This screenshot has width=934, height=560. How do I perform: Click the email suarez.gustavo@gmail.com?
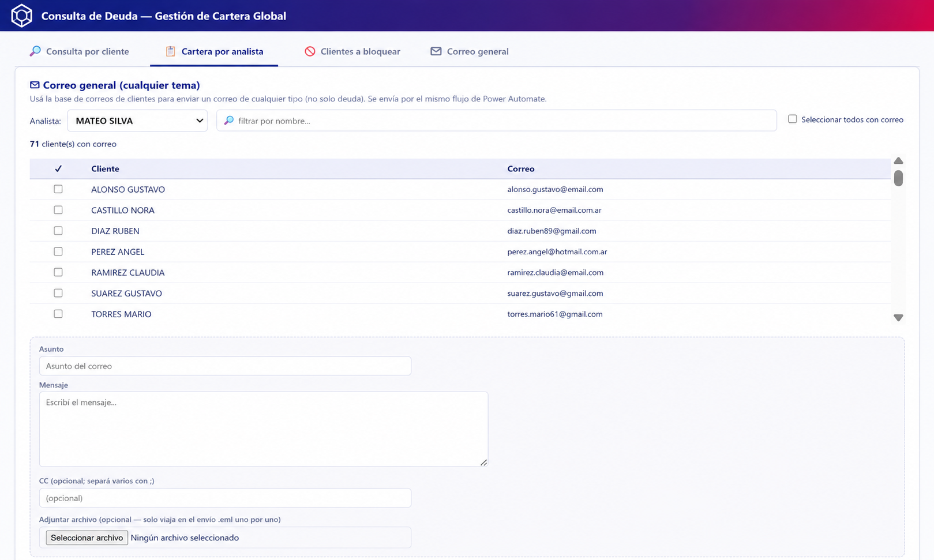click(555, 293)
